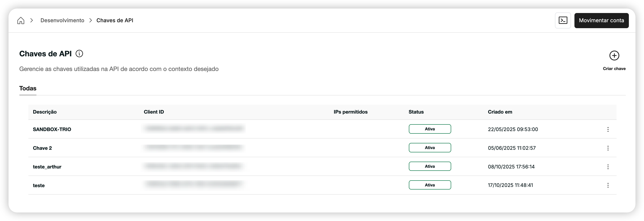Go to Desenvolvimento breadcrumb link
The image size is (644, 221).
point(62,21)
